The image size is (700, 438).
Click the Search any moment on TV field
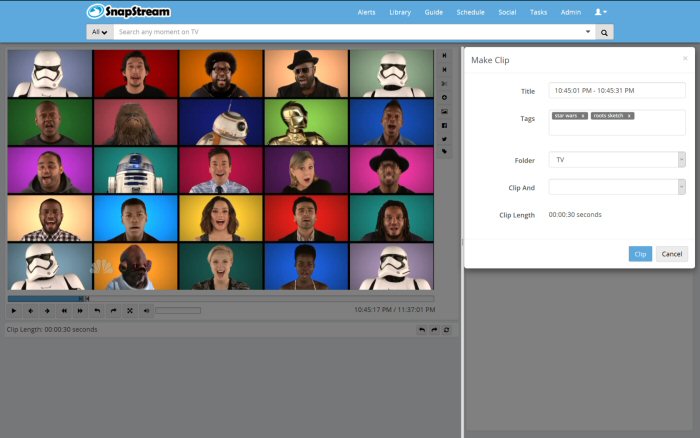click(348, 32)
